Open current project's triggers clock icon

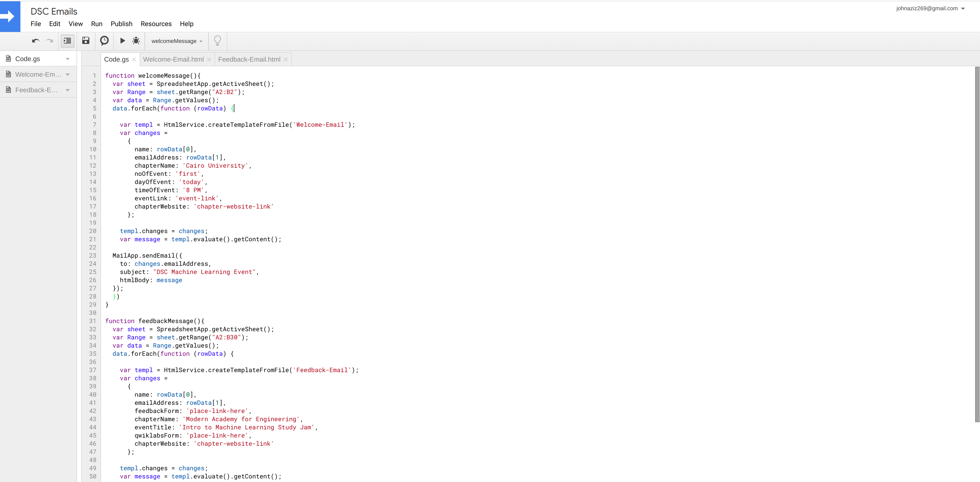pyautogui.click(x=104, y=41)
